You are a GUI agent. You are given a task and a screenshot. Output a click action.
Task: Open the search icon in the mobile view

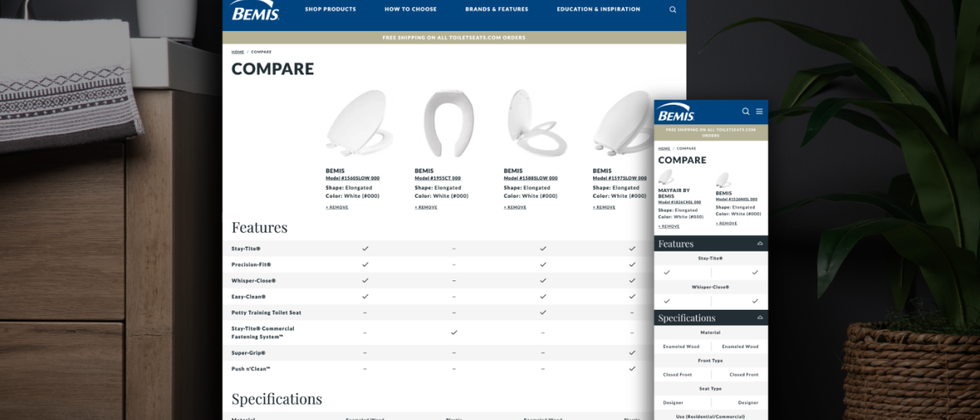pos(746,111)
